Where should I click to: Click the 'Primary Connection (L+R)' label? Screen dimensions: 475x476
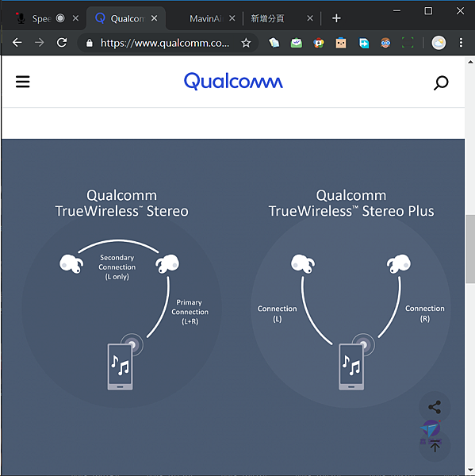click(190, 312)
